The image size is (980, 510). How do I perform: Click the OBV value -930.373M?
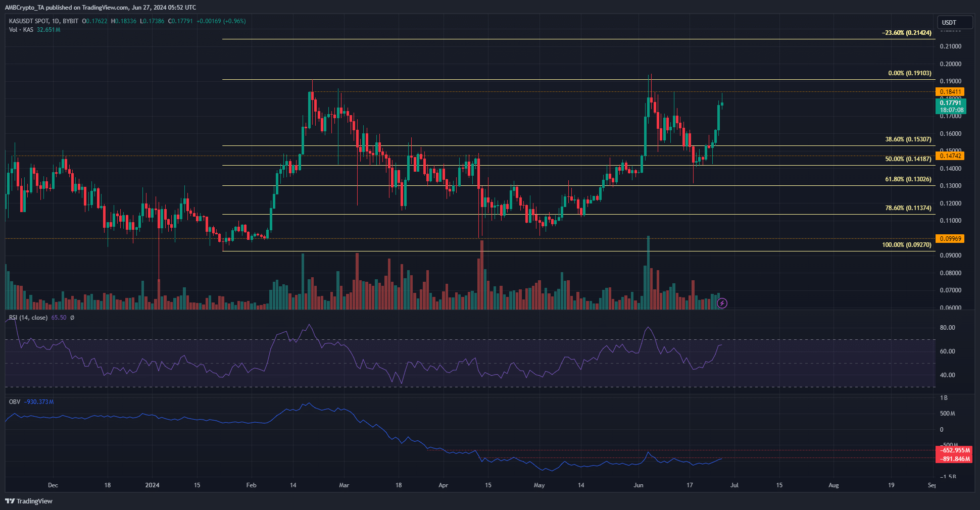point(39,402)
